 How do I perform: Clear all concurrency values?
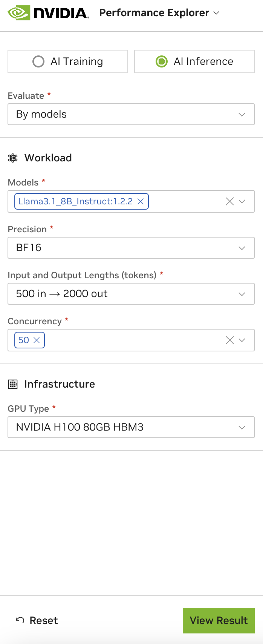[229, 340]
